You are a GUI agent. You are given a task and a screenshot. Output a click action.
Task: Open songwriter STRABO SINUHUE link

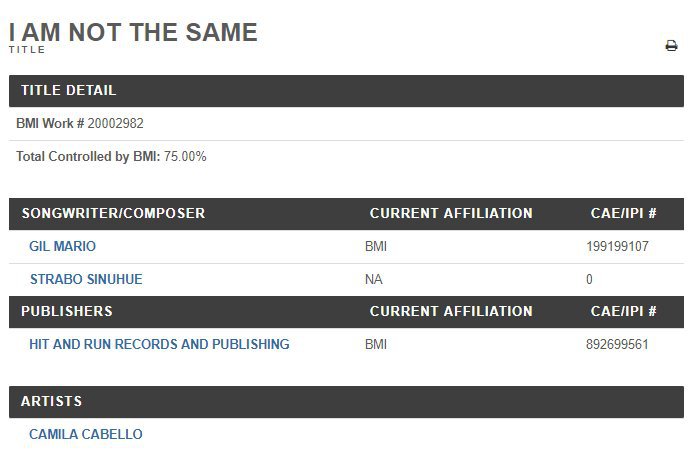click(x=86, y=279)
